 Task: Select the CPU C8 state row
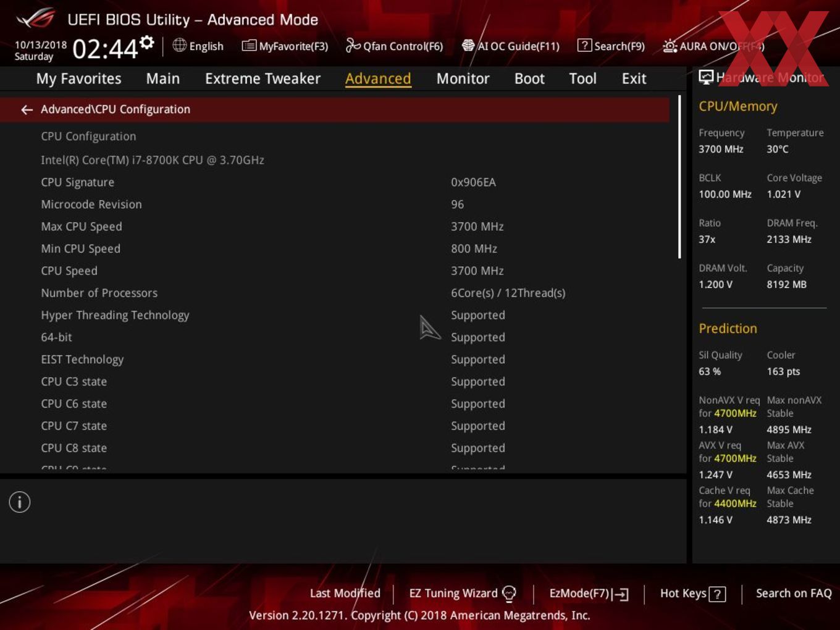334,448
